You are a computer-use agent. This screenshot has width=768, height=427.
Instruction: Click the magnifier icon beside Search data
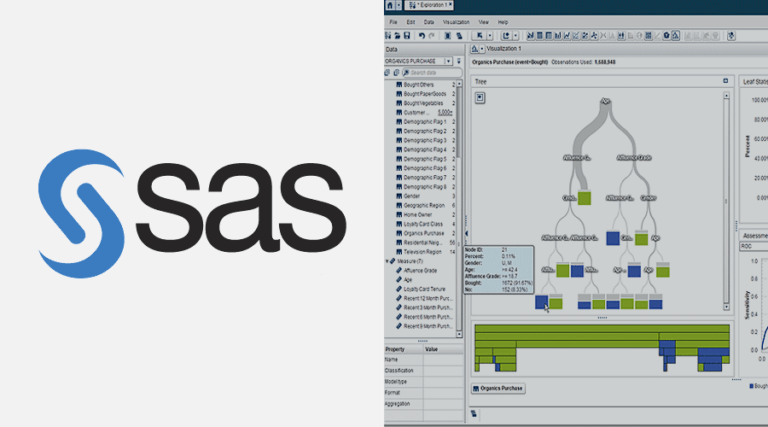point(405,73)
